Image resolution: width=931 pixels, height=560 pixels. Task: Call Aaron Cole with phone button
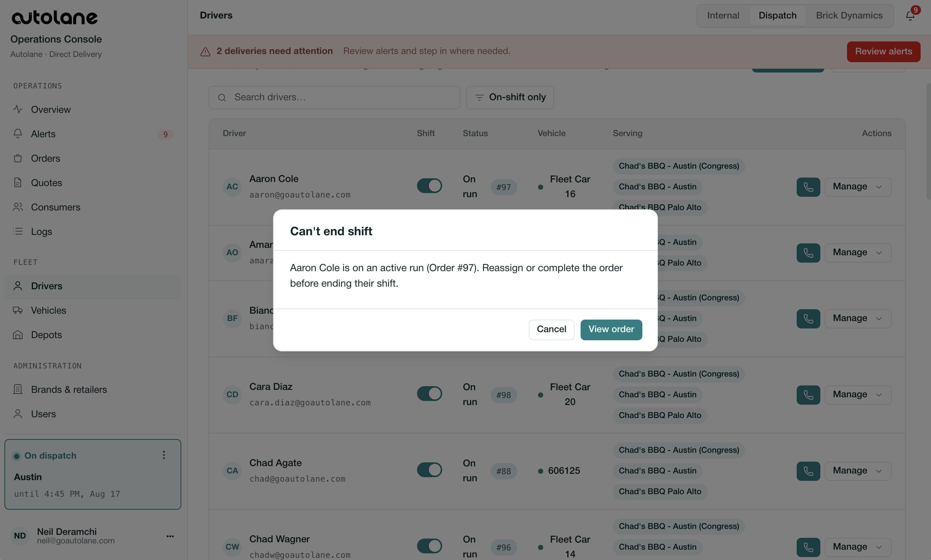tap(808, 187)
